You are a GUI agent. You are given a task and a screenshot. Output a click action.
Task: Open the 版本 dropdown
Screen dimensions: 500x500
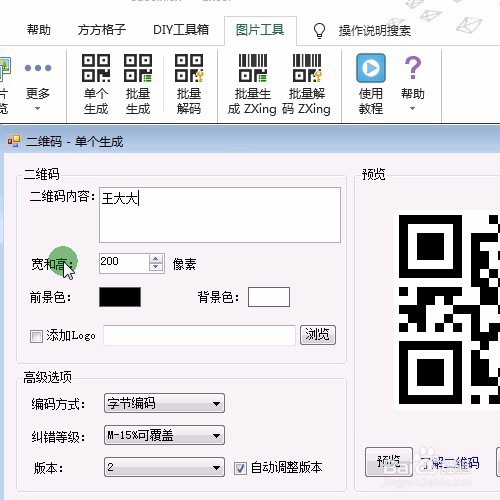pyautogui.click(x=164, y=467)
